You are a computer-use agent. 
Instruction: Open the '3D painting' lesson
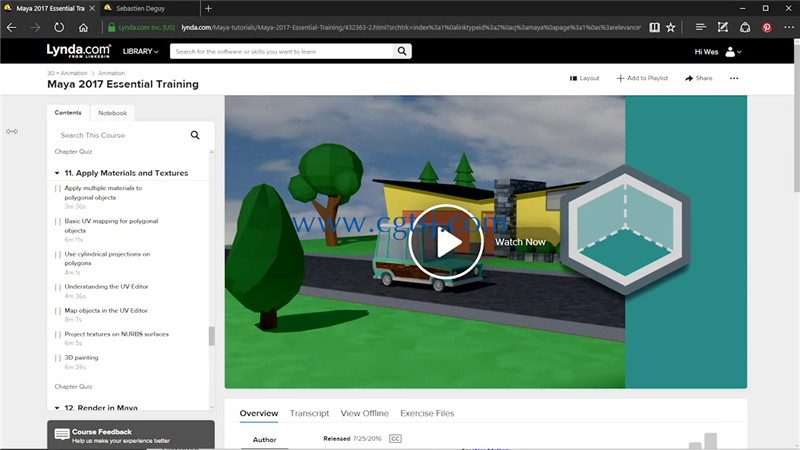pos(81,358)
